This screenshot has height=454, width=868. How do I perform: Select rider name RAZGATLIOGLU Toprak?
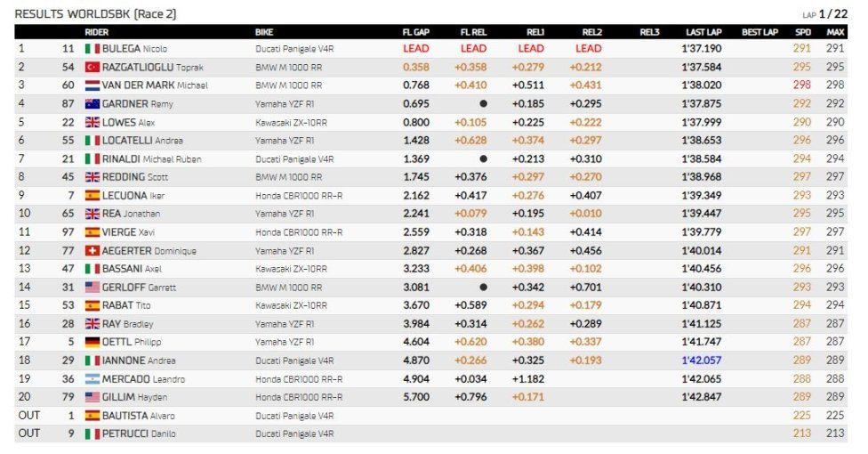(x=153, y=67)
